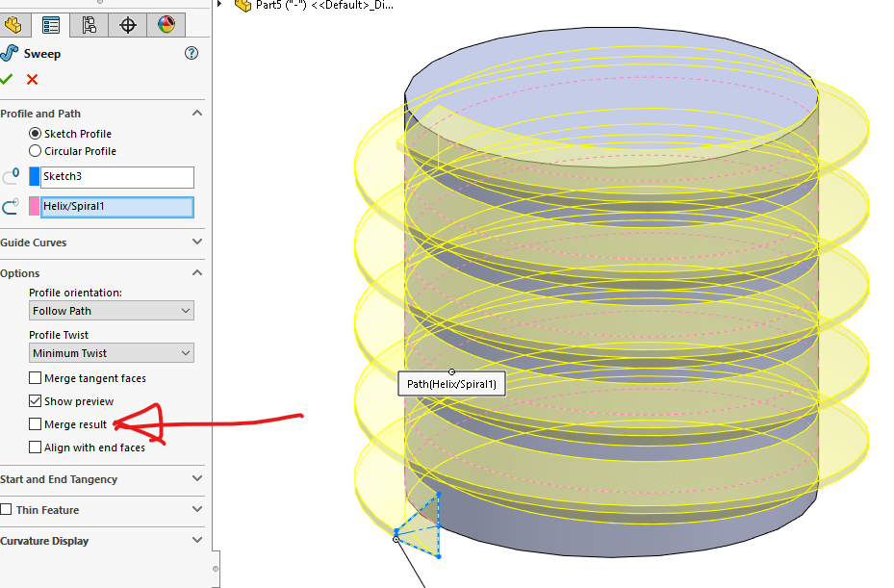894x588 pixels.
Task: Click the Profile Twist label
Action: (x=59, y=335)
